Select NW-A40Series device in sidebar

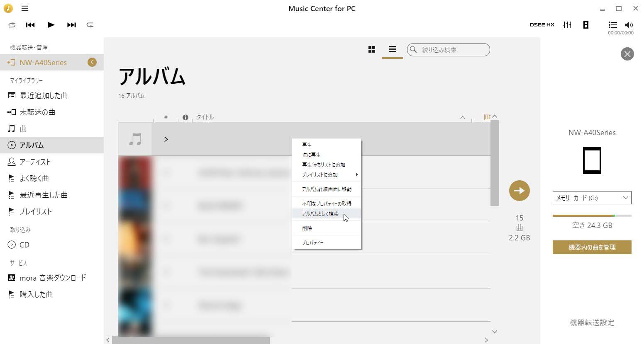point(52,62)
